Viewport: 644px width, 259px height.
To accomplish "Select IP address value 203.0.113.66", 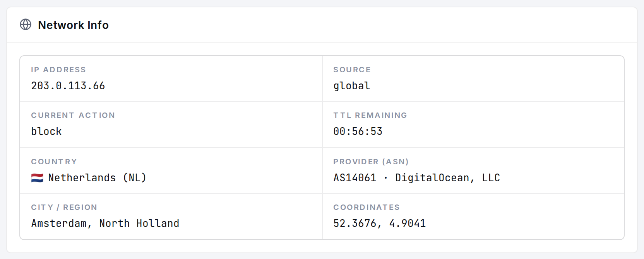I will point(68,86).
